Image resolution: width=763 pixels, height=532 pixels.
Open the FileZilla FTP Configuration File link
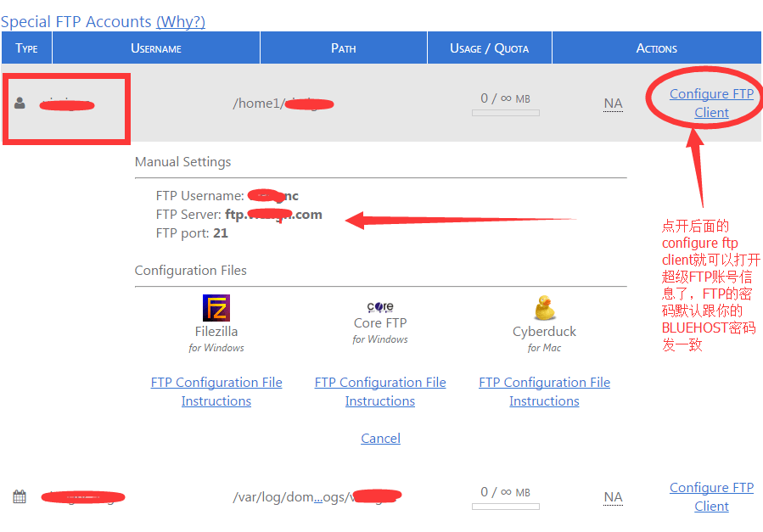click(x=216, y=382)
